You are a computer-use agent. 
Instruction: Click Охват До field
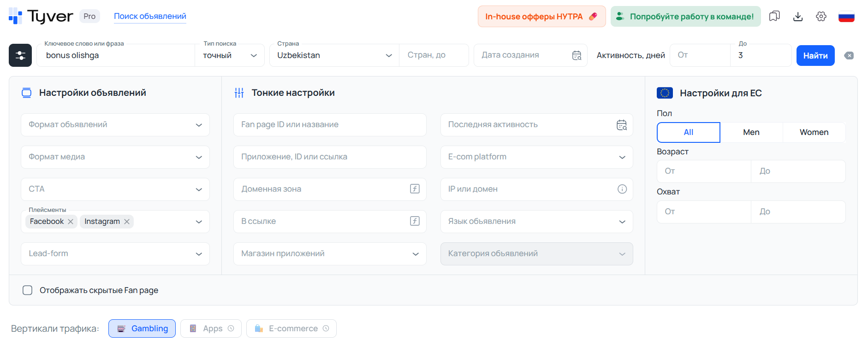[798, 212]
